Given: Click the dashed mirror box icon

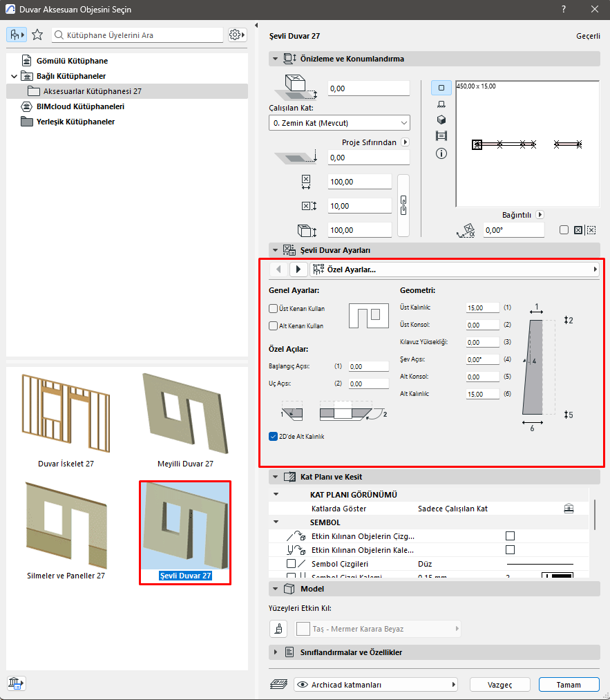Looking at the screenshot, I should point(591,230).
